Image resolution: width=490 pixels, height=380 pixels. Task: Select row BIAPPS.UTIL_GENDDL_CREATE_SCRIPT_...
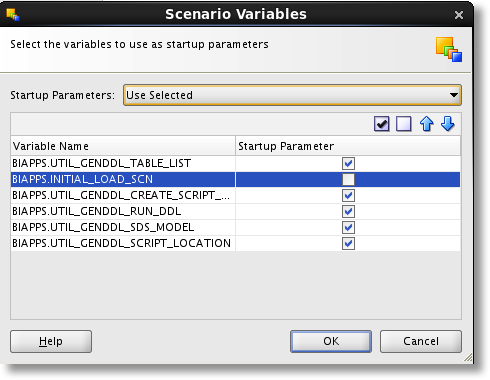[235, 195]
